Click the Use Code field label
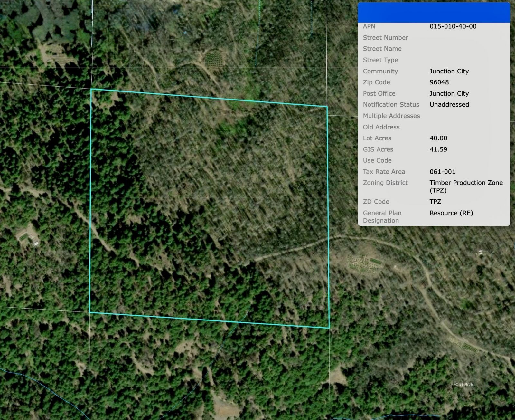The image size is (515, 420). [377, 160]
